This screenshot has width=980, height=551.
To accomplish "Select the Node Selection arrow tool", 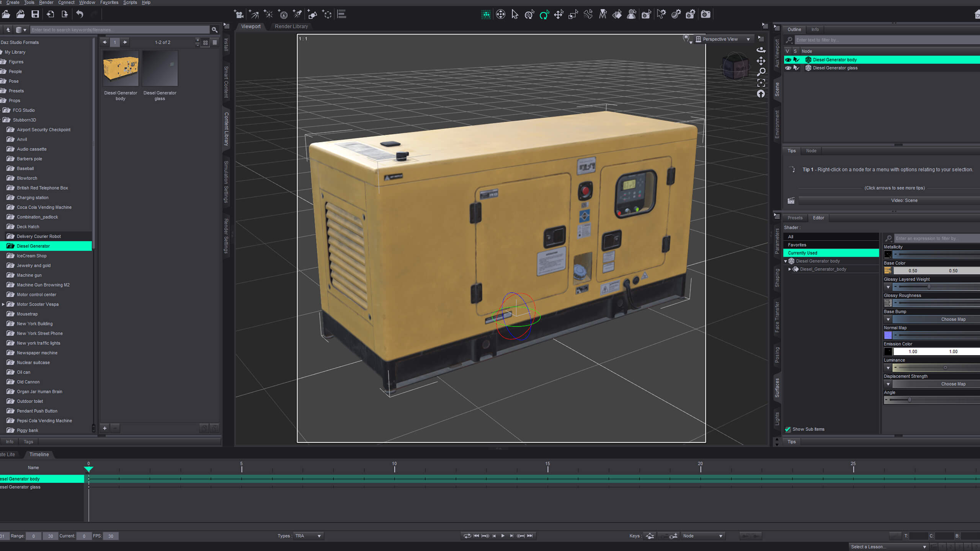I will (x=515, y=15).
